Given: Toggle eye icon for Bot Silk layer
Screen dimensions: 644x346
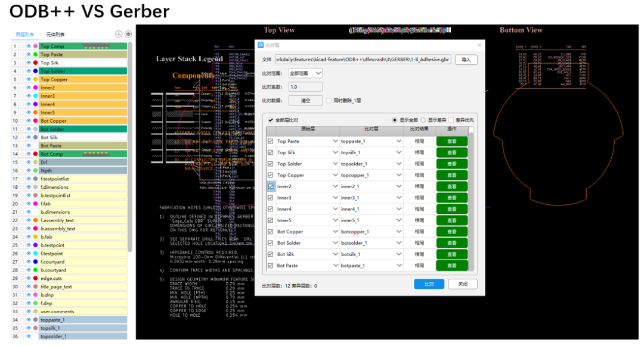Looking at the screenshot, I should pyautogui.click(x=29, y=138).
